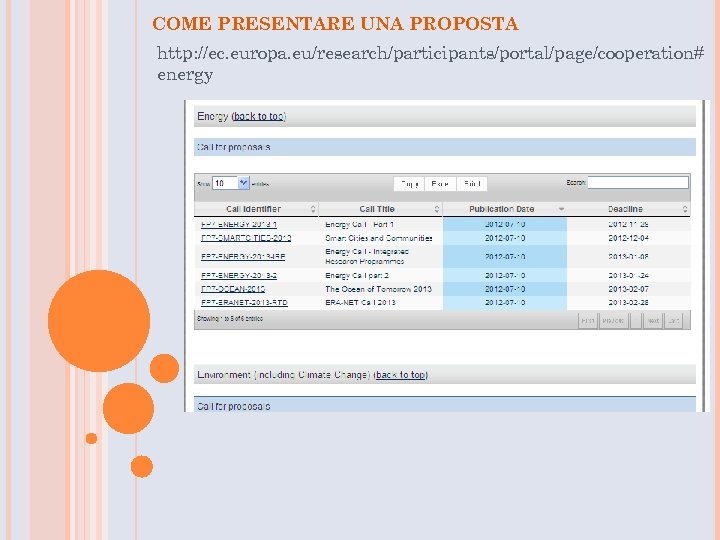Sort by Publication Date column header

[504, 209]
